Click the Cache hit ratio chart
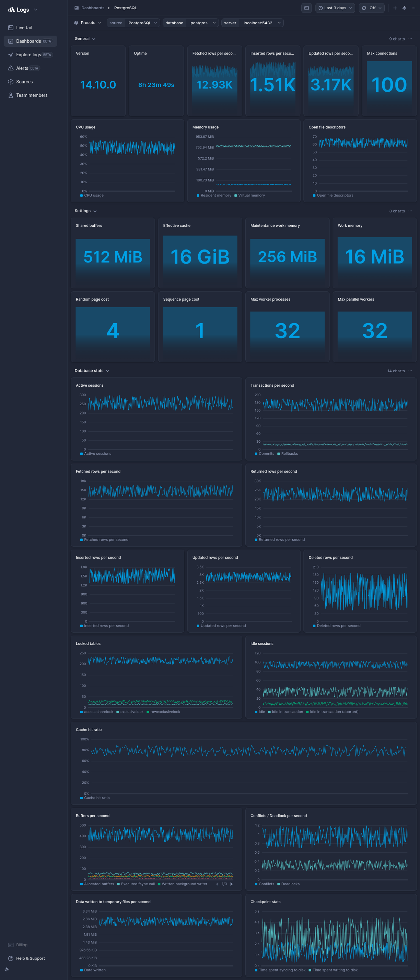Viewport: 420px width, 980px height. 244,763
